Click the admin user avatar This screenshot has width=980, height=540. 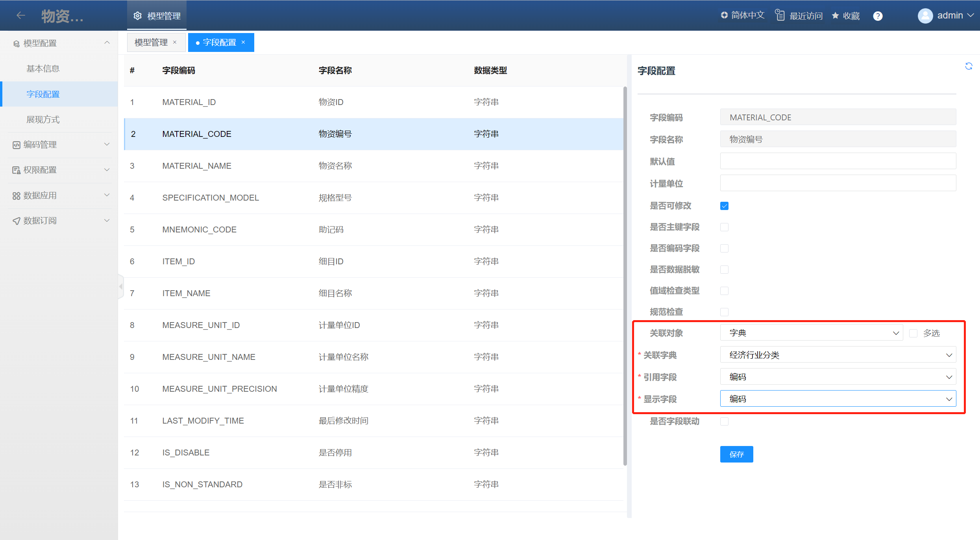(925, 16)
